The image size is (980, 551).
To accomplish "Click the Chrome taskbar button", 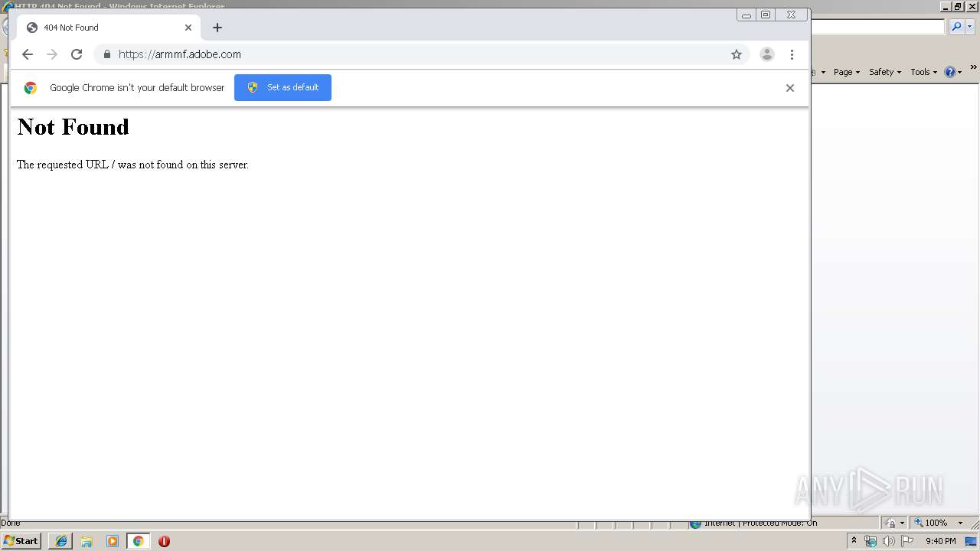I will [x=138, y=541].
